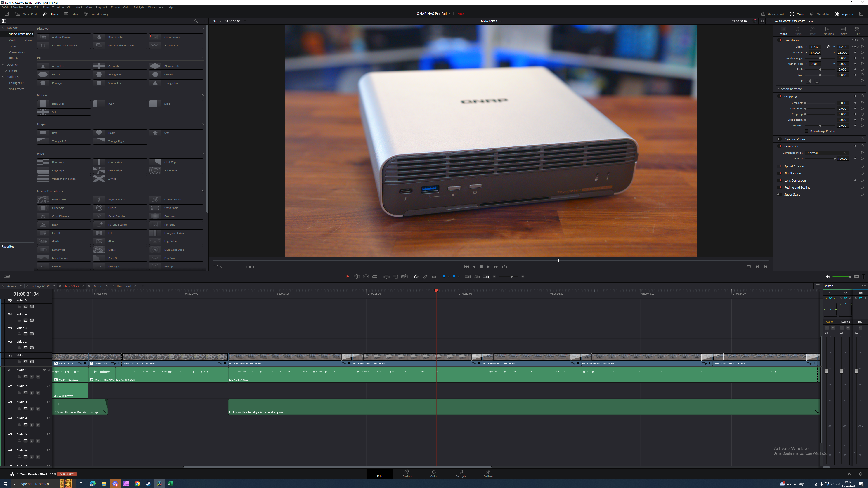This screenshot has height=488, width=868.
Task: Lock the Video 1 track
Action: tap(19, 362)
